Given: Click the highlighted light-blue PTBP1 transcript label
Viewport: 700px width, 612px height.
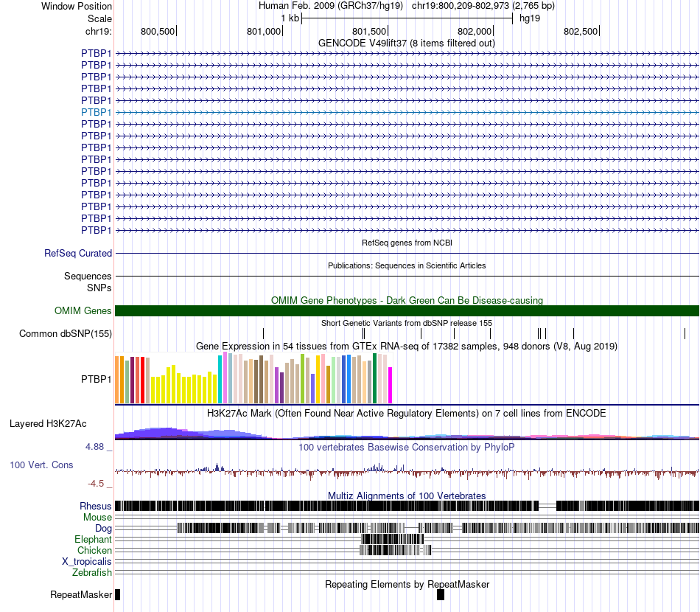Looking at the screenshot, I should [x=96, y=112].
